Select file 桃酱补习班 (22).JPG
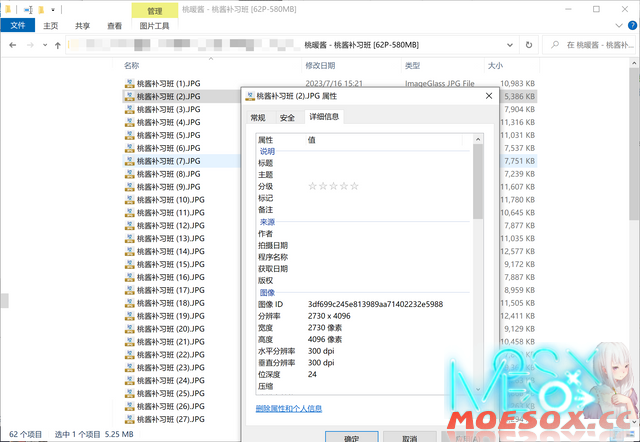640x442 pixels. click(x=171, y=354)
